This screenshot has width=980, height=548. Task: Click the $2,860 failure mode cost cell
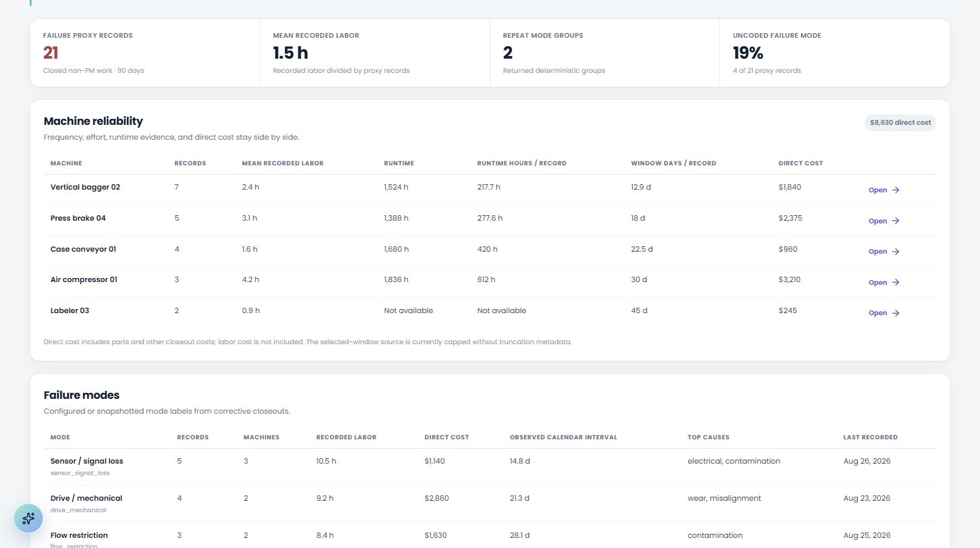click(x=436, y=498)
